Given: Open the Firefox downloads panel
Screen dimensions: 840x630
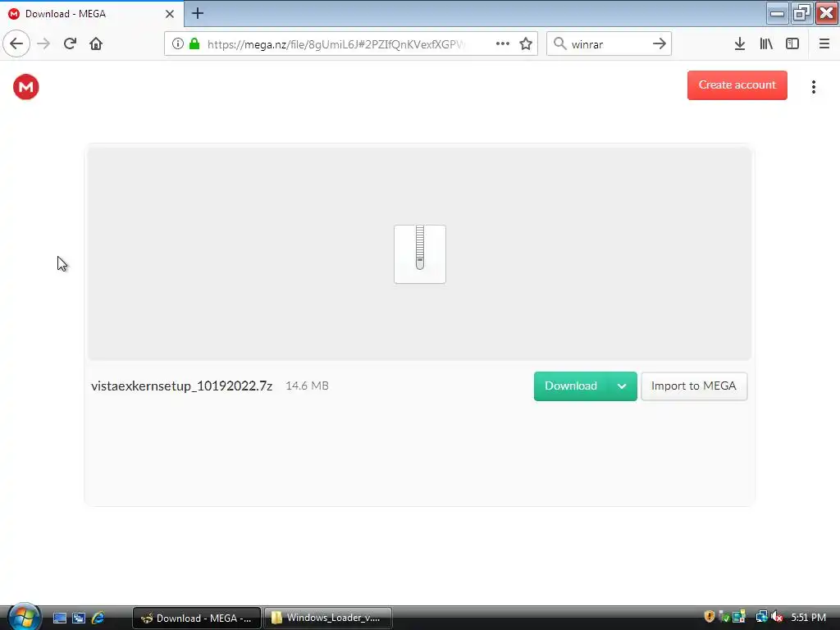Looking at the screenshot, I should tap(740, 44).
